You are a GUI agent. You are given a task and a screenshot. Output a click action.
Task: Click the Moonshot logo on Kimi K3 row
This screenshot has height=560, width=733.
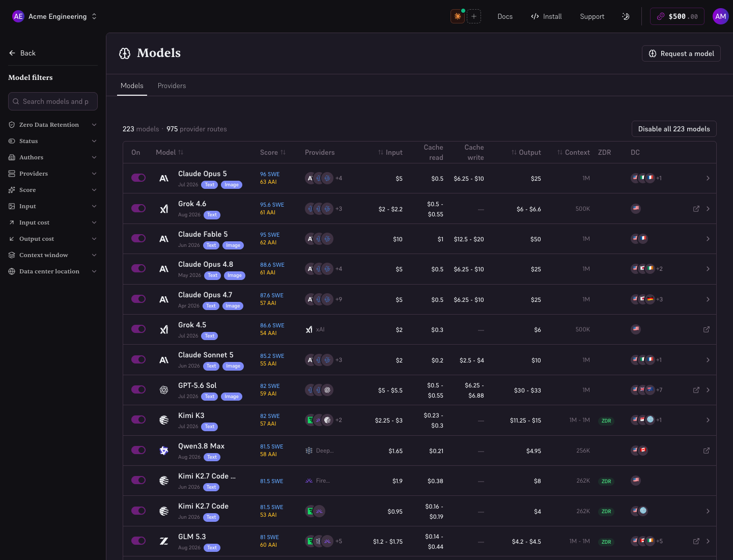[x=164, y=420]
